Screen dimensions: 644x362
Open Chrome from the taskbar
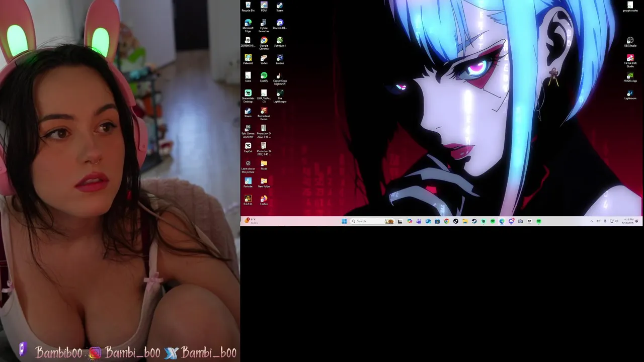[x=446, y=221]
